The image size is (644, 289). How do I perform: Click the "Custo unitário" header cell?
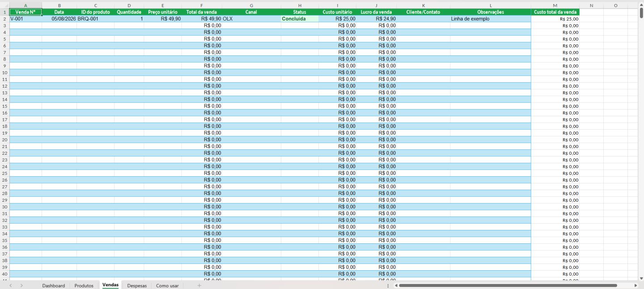[337, 12]
